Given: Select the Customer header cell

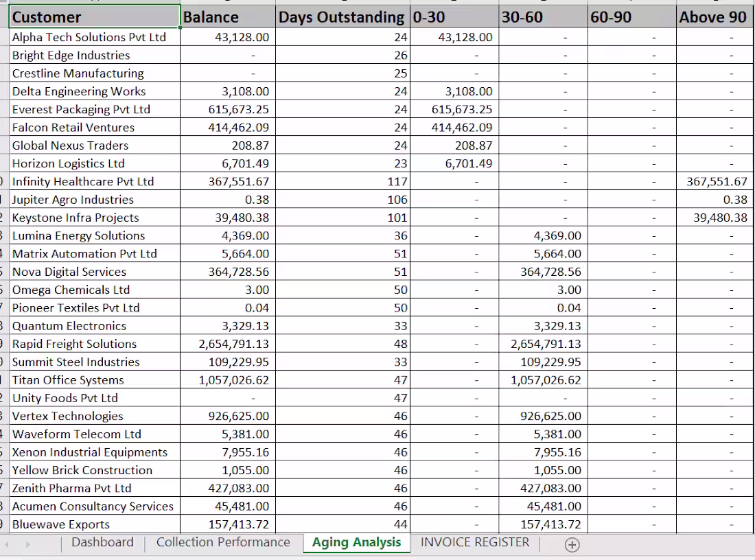Looking at the screenshot, I should click(x=95, y=17).
